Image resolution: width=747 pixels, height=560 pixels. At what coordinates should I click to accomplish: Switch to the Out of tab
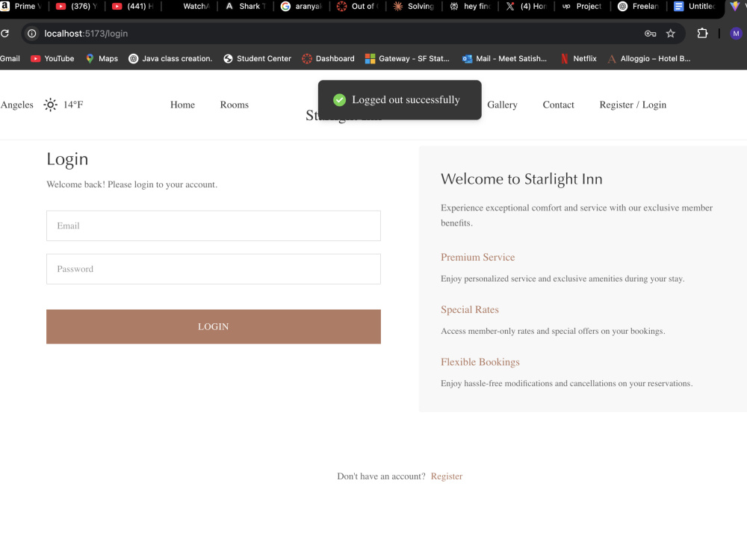pyautogui.click(x=358, y=6)
